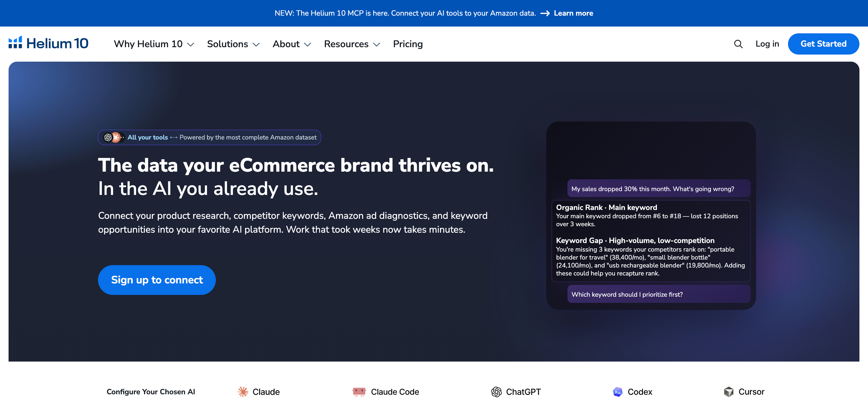This screenshot has width=868, height=417.
Task: Choose the Cursor tab
Action: click(x=744, y=392)
